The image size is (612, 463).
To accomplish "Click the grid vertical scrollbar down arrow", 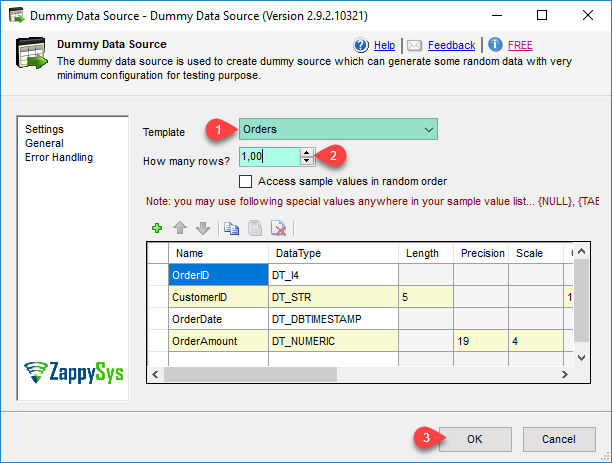I will coord(581,358).
